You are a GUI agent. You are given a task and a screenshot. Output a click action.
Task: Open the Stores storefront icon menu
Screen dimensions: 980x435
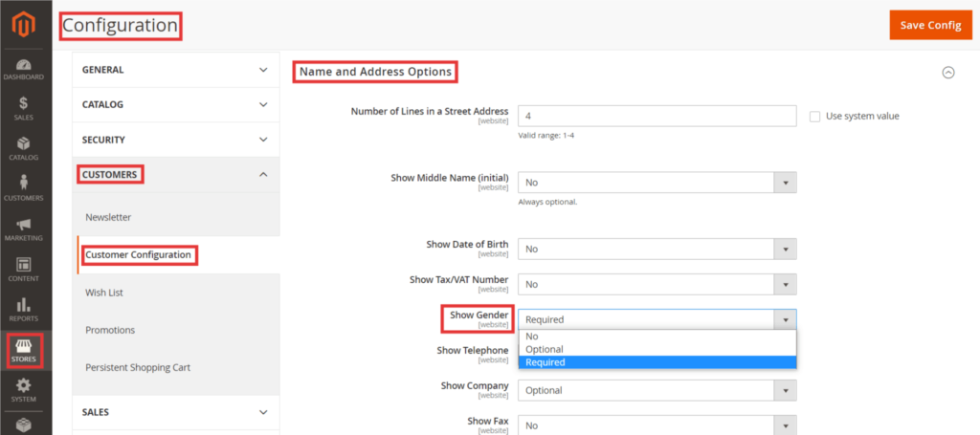pyautogui.click(x=24, y=351)
